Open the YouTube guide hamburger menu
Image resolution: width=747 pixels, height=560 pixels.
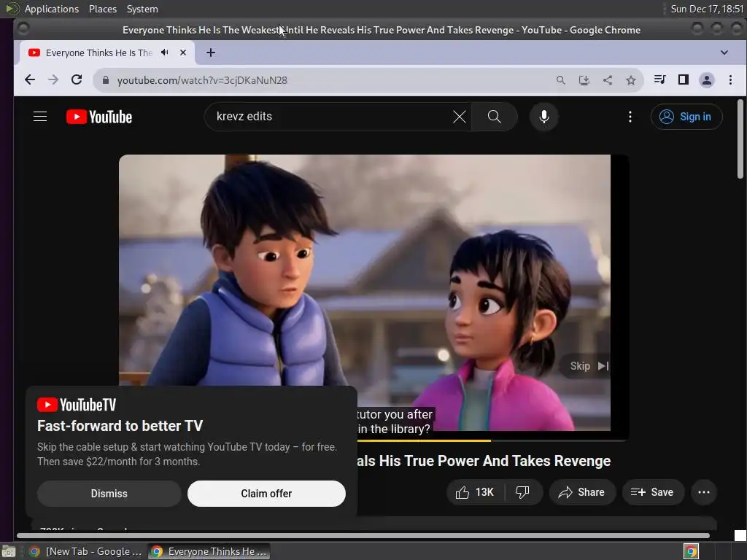click(40, 117)
